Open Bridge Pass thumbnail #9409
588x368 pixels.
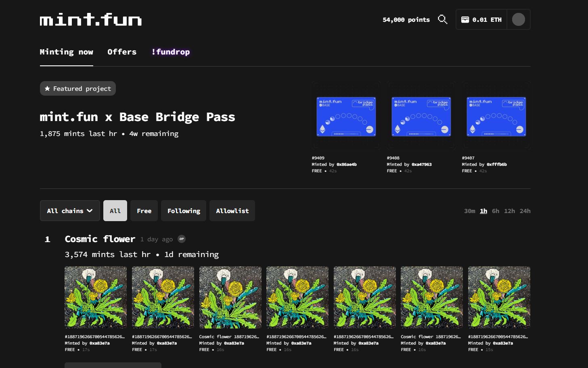click(346, 116)
